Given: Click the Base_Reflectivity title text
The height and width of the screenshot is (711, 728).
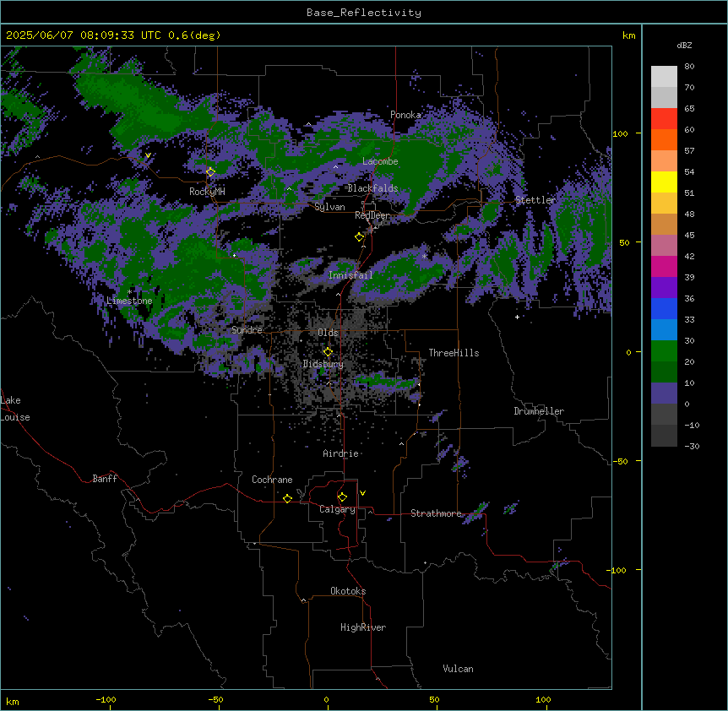Looking at the screenshot, I should click(x=364, y=13).
